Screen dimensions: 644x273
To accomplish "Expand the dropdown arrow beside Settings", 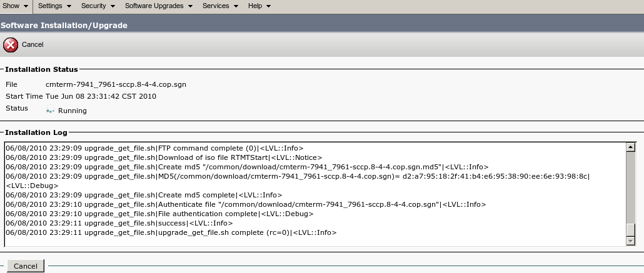I will point(69,7).
